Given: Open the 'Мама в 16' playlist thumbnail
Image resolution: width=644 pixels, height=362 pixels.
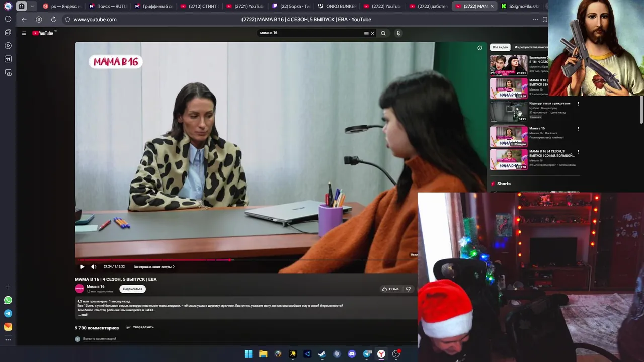Looking at the screenshot, I should click(509, 136).
